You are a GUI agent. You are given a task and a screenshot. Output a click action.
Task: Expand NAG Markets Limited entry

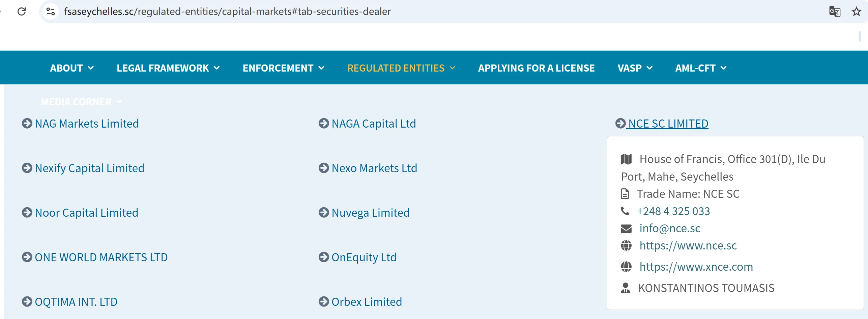(x=87, y=124)
